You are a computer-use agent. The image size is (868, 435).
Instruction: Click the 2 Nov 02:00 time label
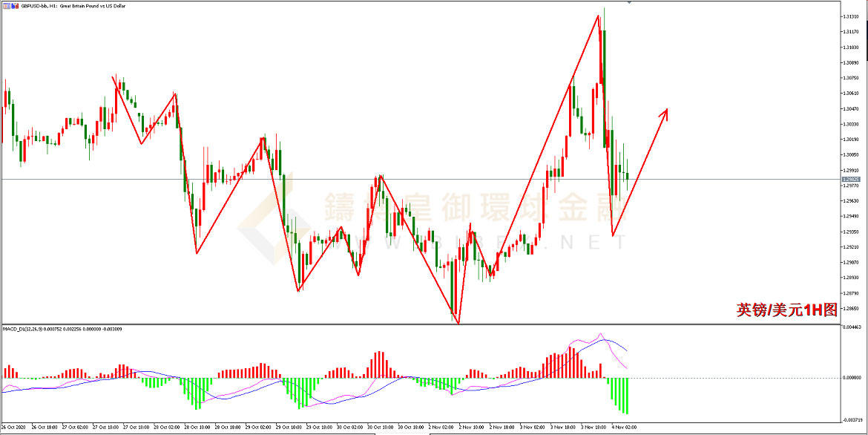tap(442, 428)
